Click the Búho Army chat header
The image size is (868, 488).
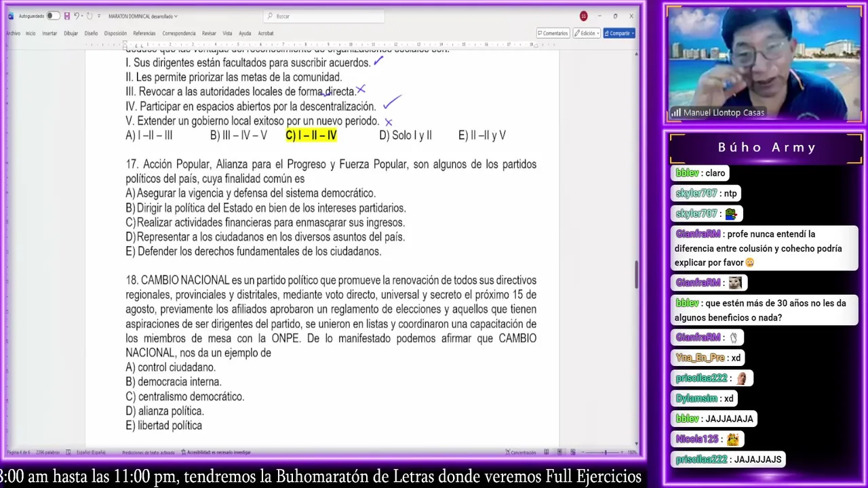click(767, 147)
